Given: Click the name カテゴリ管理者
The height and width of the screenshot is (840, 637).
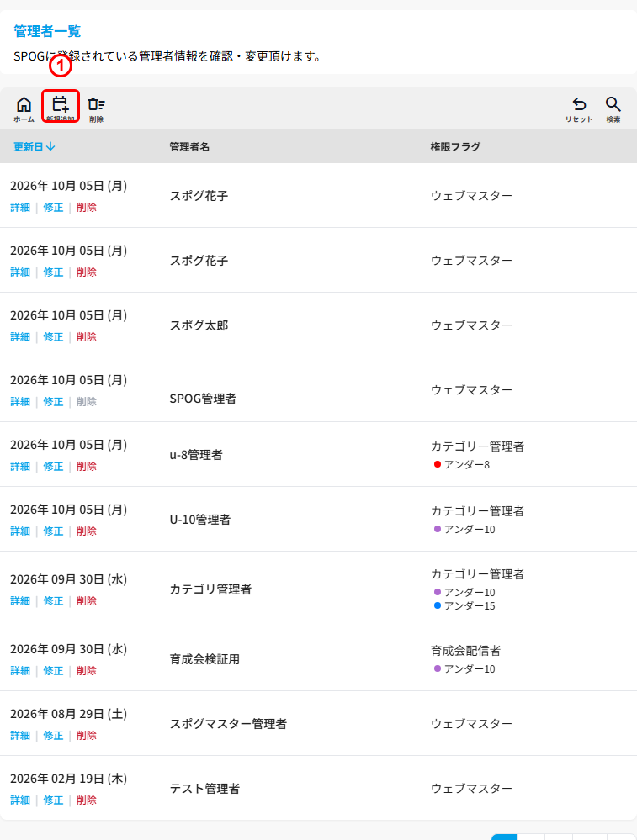Looking at the screenshot, I should (x=210, y=589).
